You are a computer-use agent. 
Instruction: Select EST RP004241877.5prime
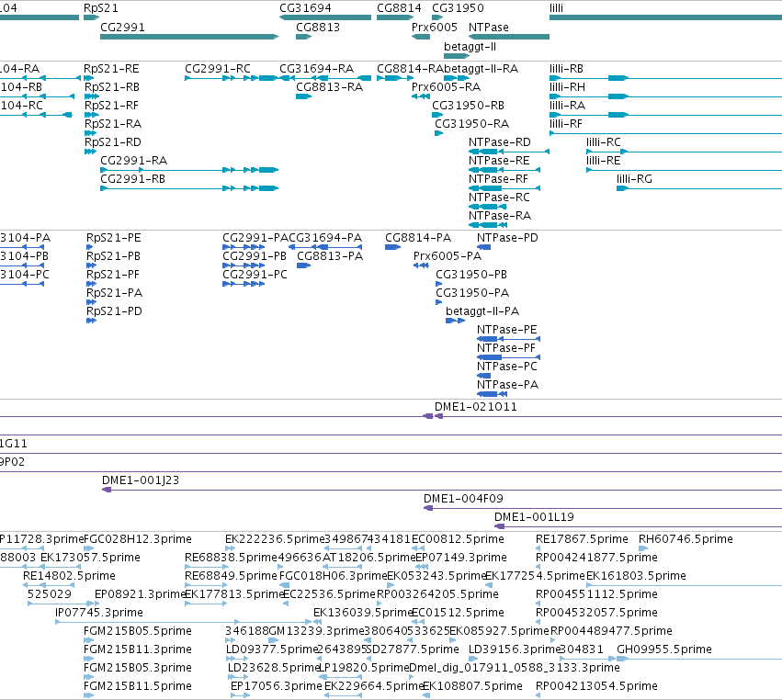(x=596, y=558)
